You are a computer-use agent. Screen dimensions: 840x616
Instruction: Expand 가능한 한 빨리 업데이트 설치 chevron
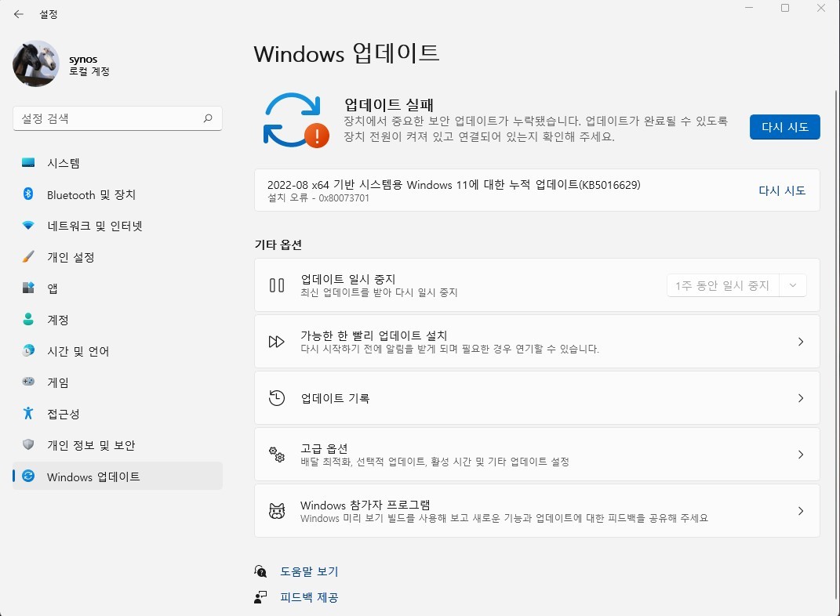(x=800, y=342)
